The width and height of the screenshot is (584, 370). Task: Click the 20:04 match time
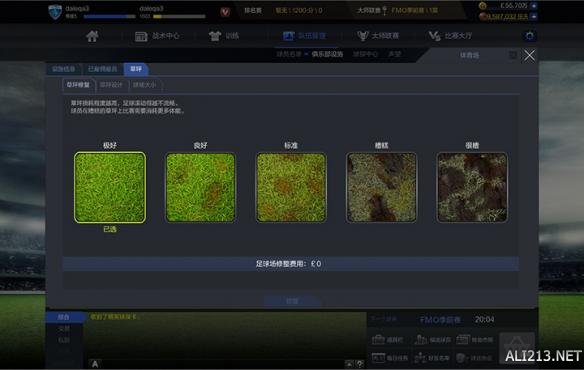coord(485,320)
